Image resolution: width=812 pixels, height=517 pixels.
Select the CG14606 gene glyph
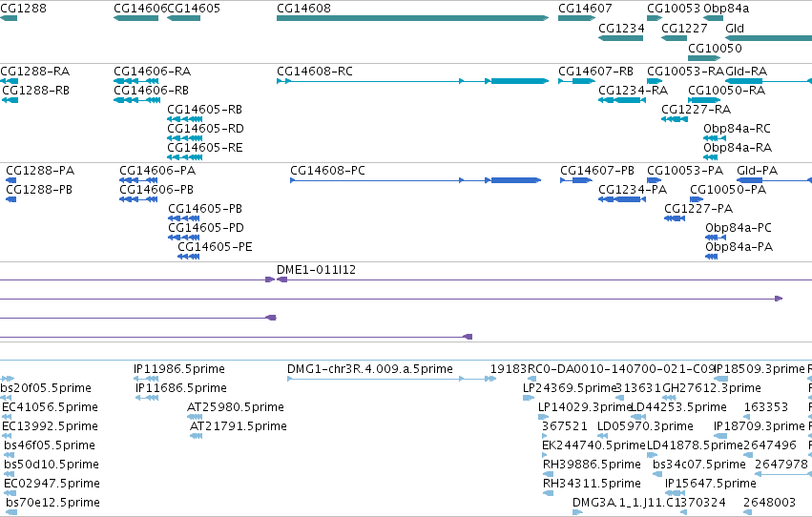pyautogui.click(x=136, y=18)
